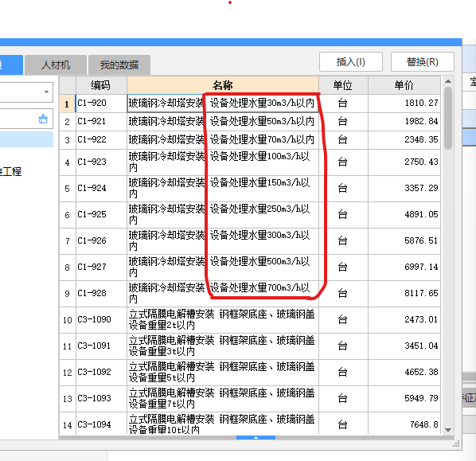Select code cell C1-920

(101, 104)
